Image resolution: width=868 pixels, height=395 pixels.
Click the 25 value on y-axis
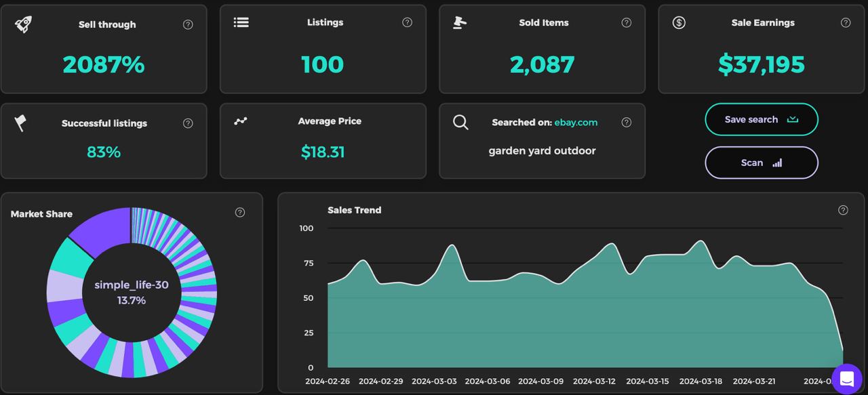(309, 333)
